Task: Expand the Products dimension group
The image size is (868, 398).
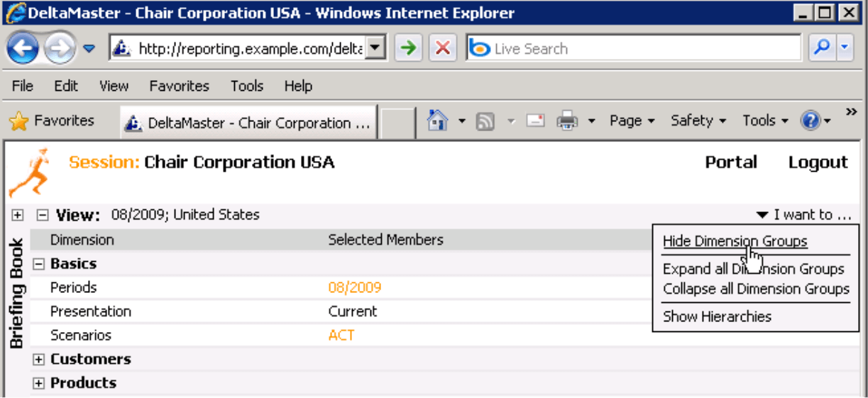Action: tap(40, 383)
